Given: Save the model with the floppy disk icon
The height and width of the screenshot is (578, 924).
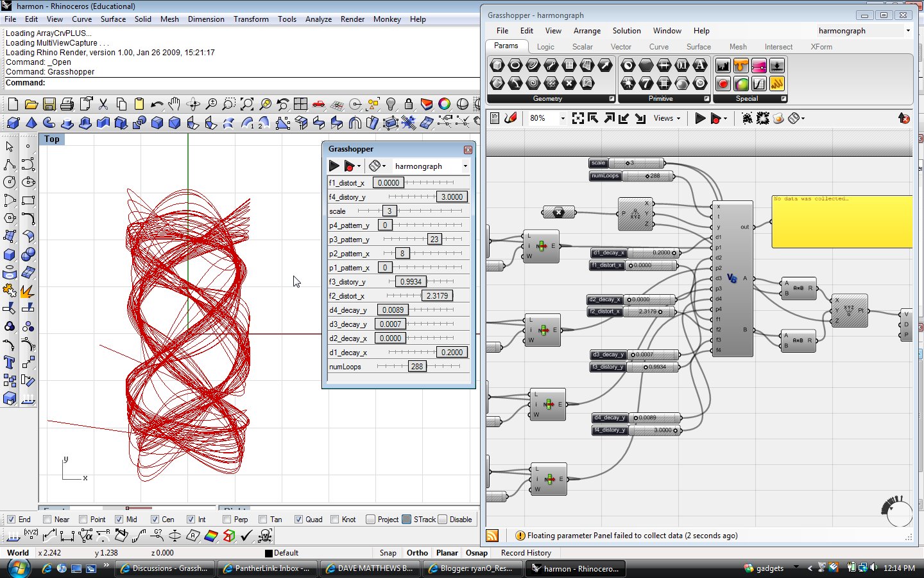Looking at the screenshot, I should [49, 104].
